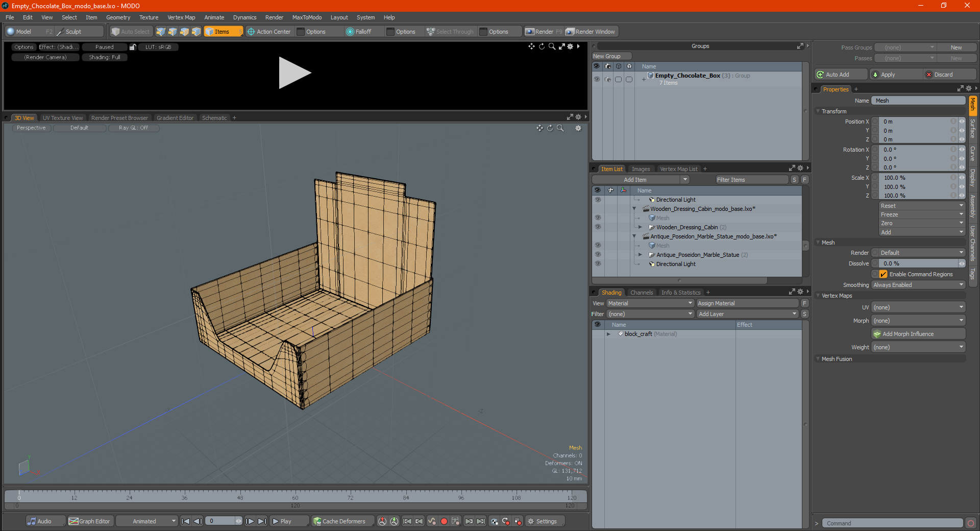Click the red record keyframe icon
The image size is (980, 531).
pos(444,521)
